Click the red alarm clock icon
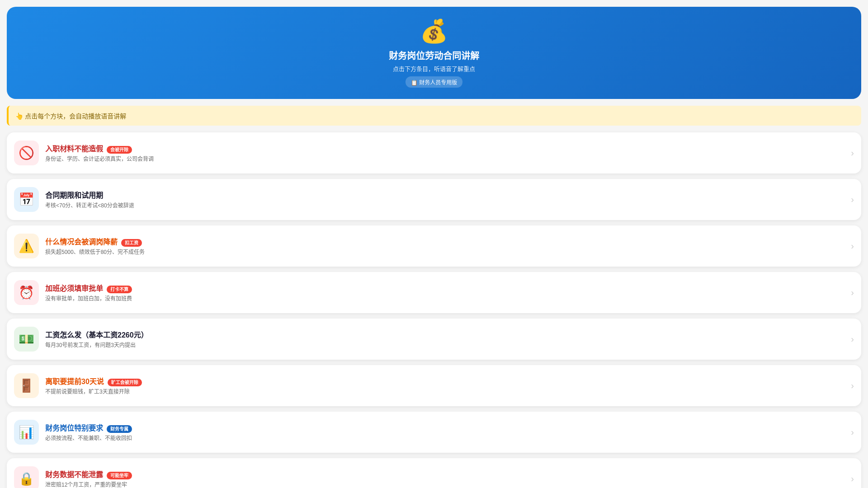Viewport: 868px width, 488px height. click(26, 293)
